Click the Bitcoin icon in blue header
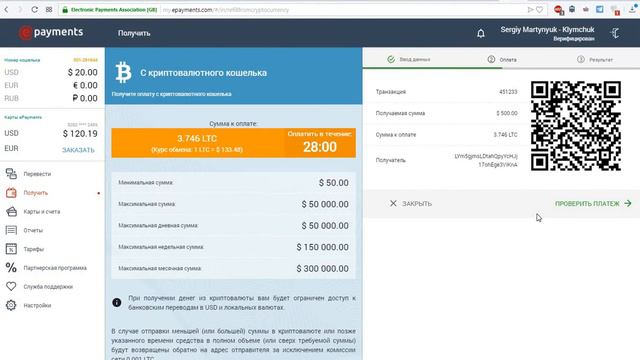The height and width of the screenshot is (360, 640). pyautogui.click(x=123, y=72)
